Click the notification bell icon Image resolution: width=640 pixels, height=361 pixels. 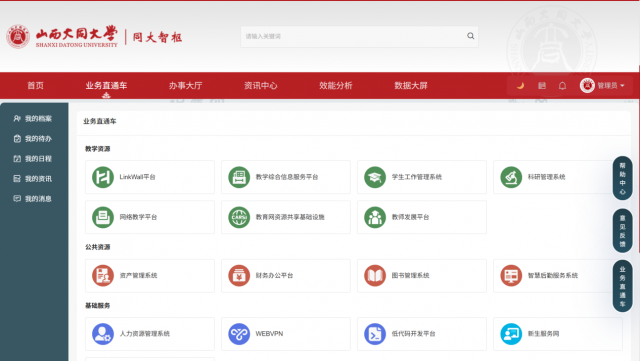pos(562,86)
